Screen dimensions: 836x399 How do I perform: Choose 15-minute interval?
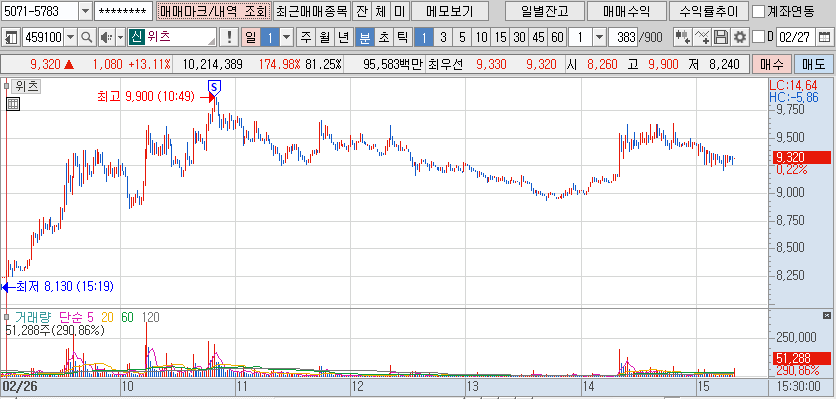500,37
